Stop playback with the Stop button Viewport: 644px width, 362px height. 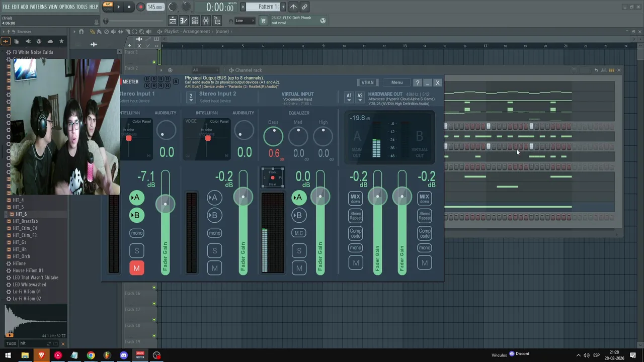coord(129,7)
